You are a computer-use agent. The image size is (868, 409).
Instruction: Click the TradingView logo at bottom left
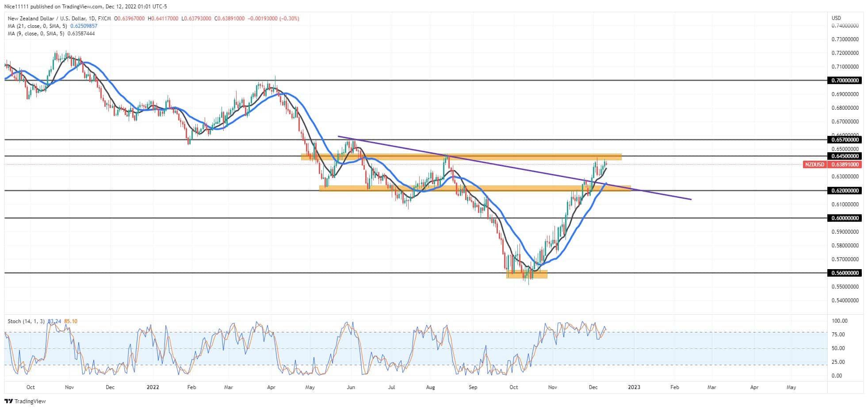click(25, 401)
